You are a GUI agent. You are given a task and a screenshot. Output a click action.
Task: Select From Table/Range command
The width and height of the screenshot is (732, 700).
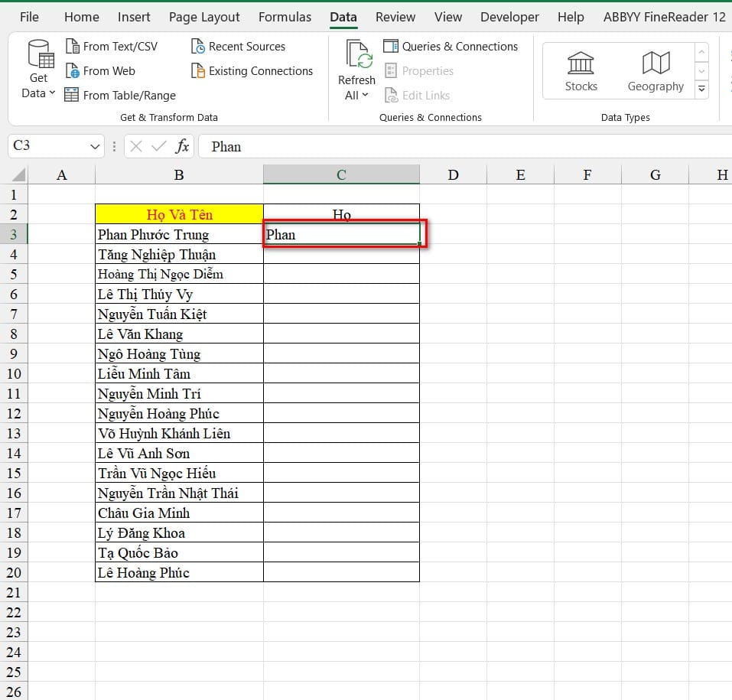120,96
